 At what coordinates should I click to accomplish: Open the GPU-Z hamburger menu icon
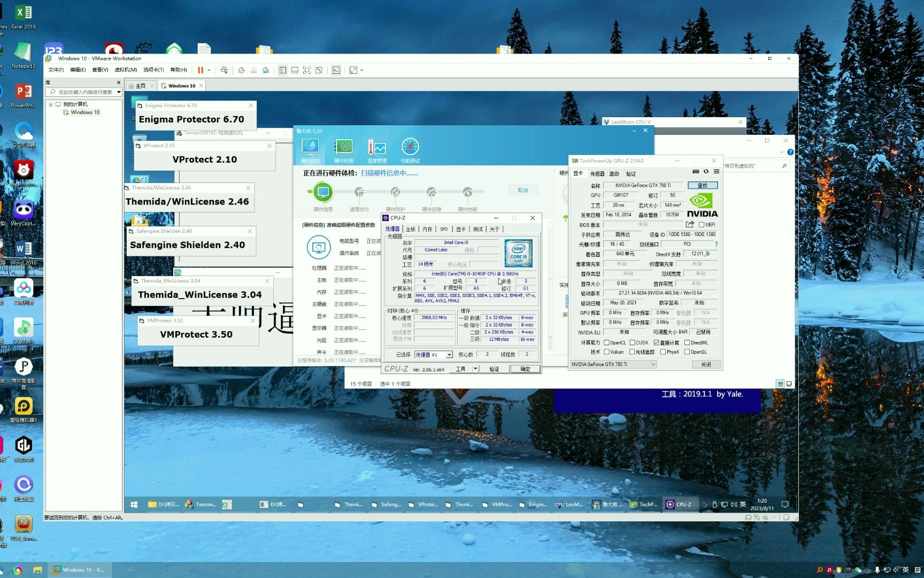[716, 172]
